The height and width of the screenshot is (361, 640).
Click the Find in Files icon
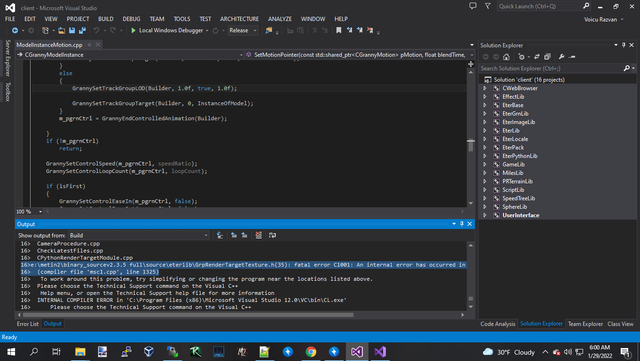pyautogui.click(x=269, y=31)
